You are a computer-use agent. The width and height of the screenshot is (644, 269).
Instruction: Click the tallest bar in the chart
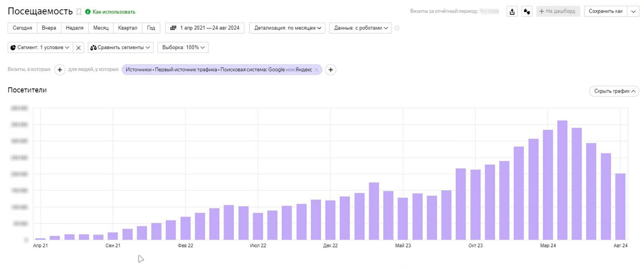pyautogui.click(x=562, y=180)
